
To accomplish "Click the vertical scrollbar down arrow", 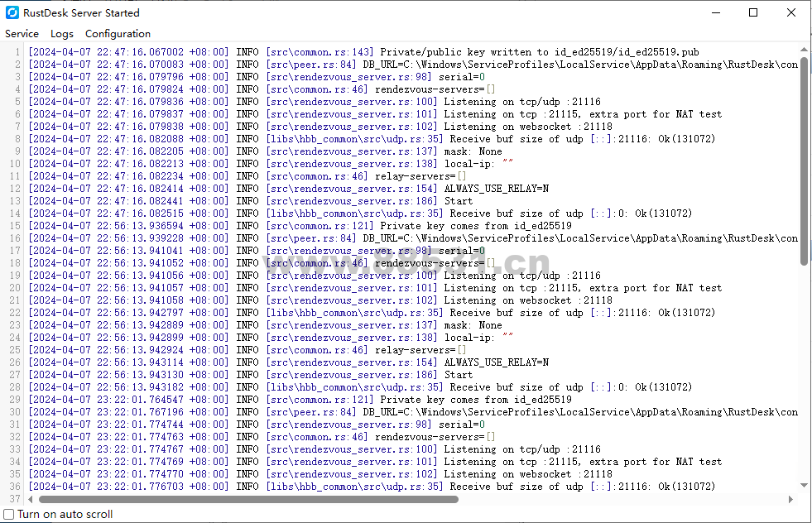I will tap(804, 485).
